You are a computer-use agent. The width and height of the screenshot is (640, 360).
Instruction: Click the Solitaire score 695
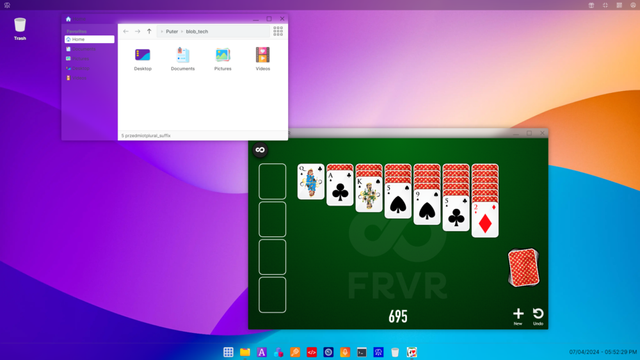click(398, 316)
